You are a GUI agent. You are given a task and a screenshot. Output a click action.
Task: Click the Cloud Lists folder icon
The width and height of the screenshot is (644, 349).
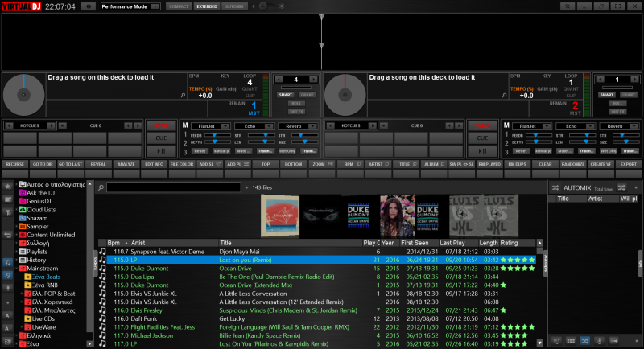tap(22, 209)
